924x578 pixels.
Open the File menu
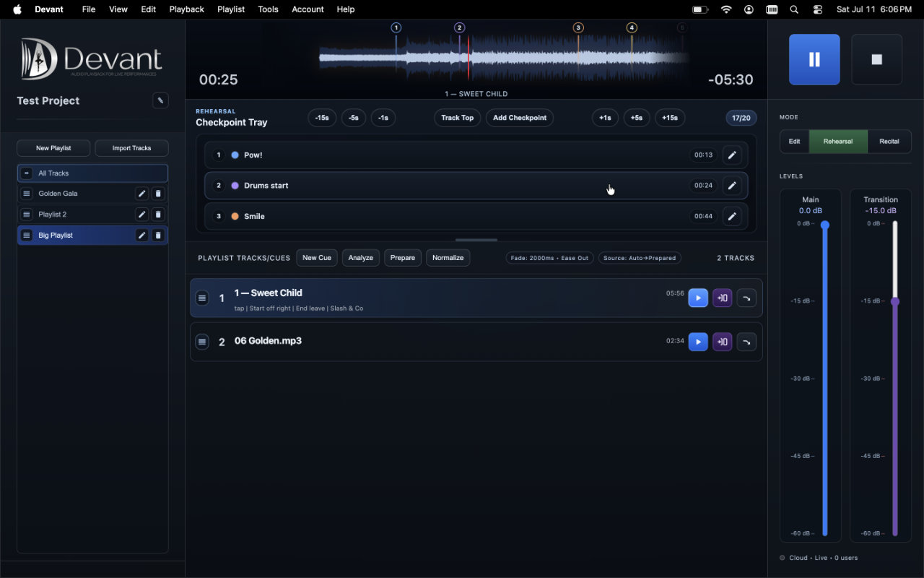click(x=89, y=9)
